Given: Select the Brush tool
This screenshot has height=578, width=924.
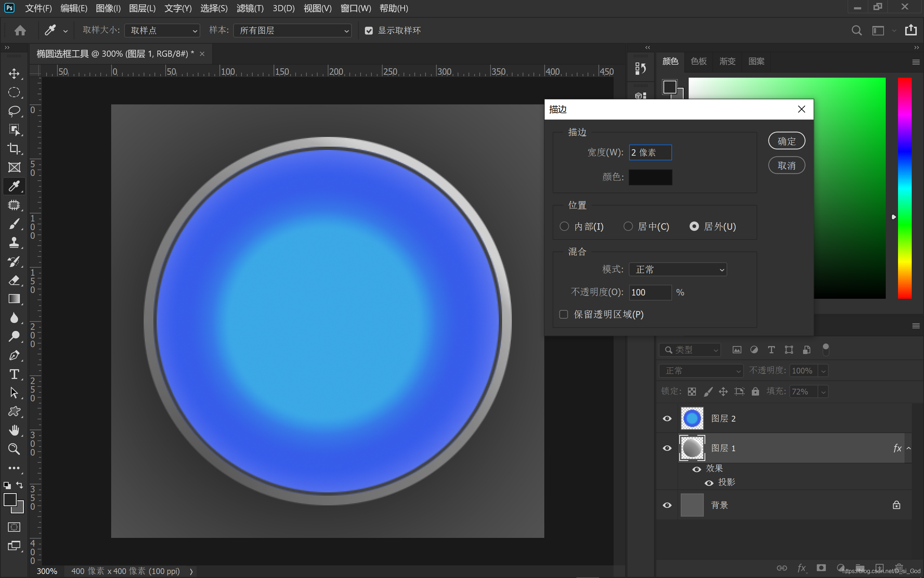Looking at the screenshot, I should point(14,224).
